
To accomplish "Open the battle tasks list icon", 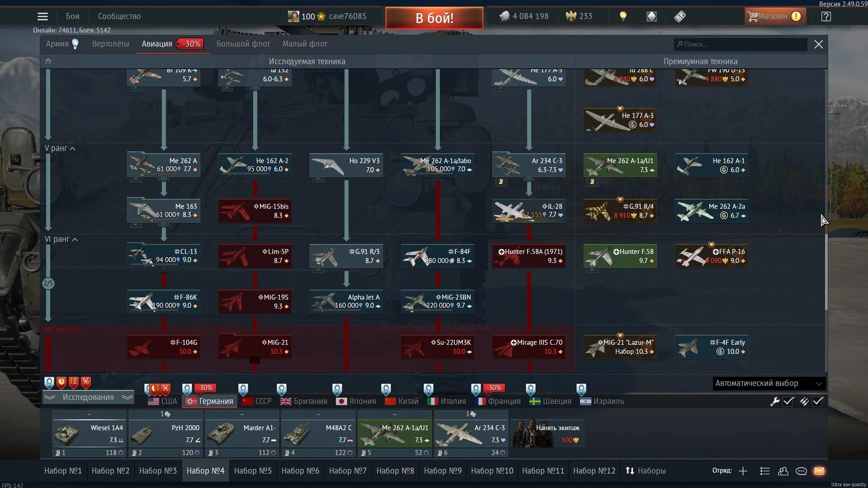I will (765, 471).
